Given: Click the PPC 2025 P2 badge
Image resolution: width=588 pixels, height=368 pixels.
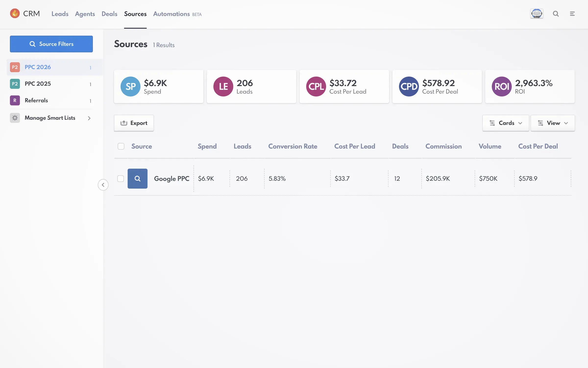Looking at the screenshot, I should 15,84.
